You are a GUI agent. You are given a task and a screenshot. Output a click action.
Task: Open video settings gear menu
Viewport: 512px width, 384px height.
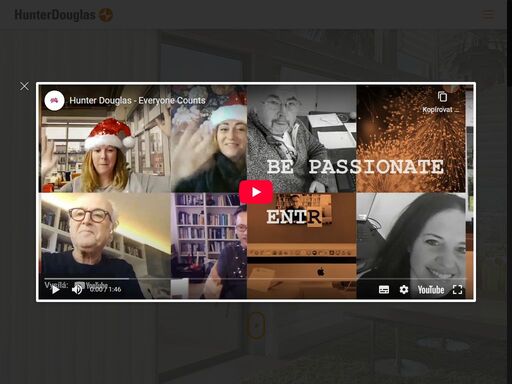coord(404,289)
